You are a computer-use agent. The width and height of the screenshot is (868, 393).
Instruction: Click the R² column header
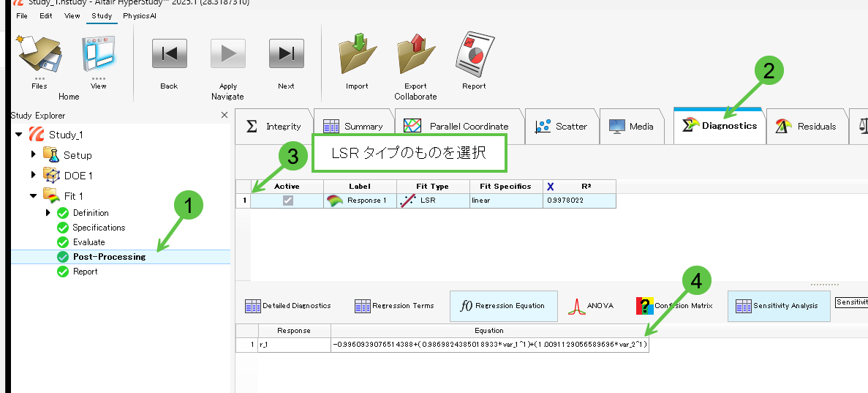579,186
